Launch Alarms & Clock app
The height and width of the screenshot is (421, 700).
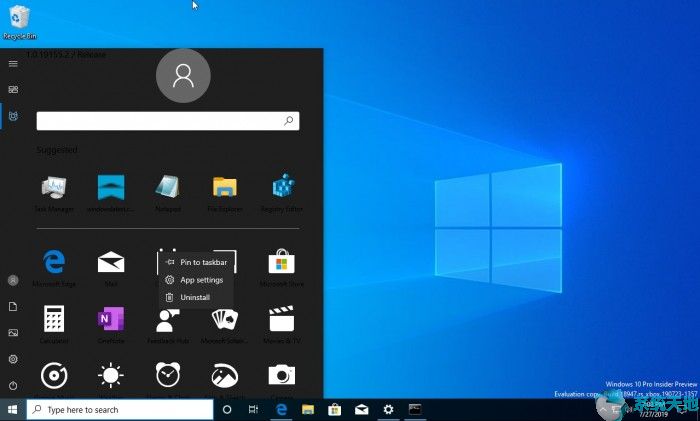click(x=168, y=375)
